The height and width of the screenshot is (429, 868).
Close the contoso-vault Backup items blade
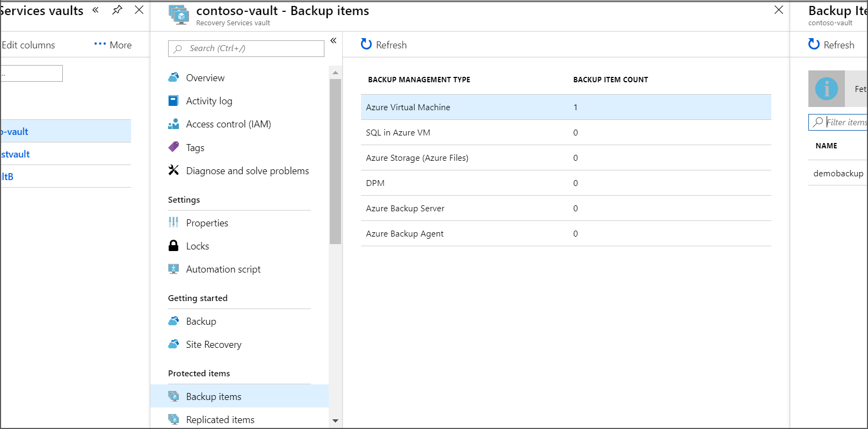point(779,10)
